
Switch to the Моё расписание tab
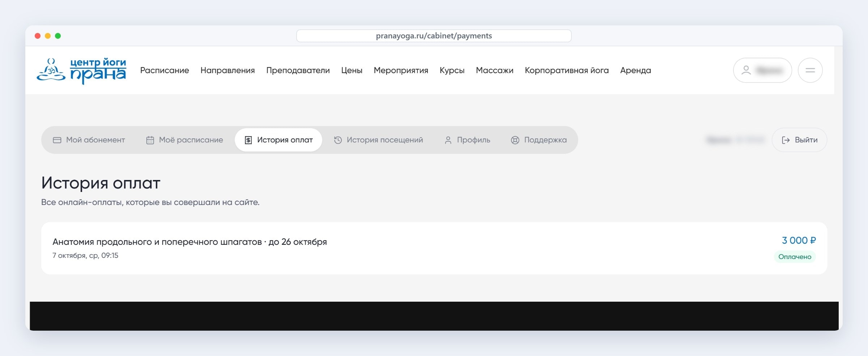(x=184, y=140)
